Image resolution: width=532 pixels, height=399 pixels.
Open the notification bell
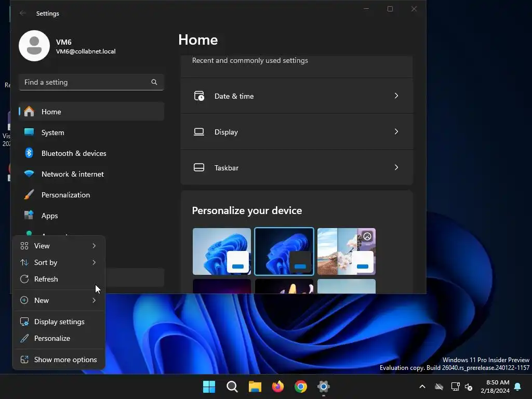(518, 387)
